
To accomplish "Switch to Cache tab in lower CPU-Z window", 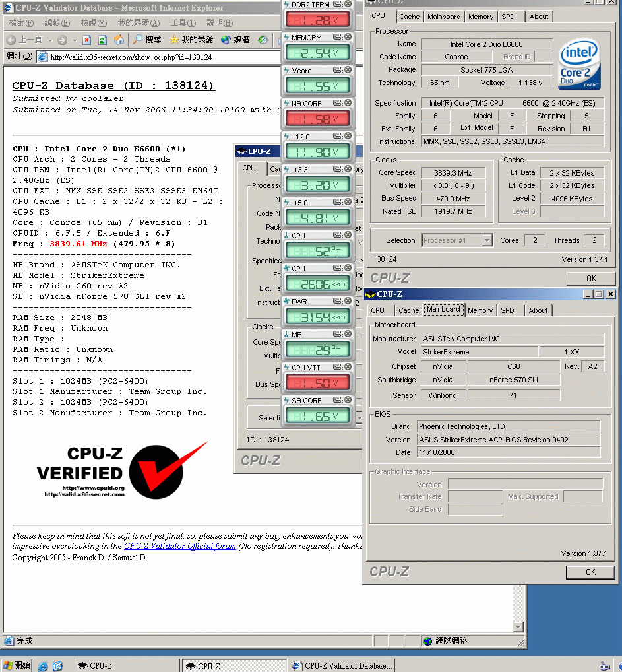I will pyautogui.click(x=409, y=310).
